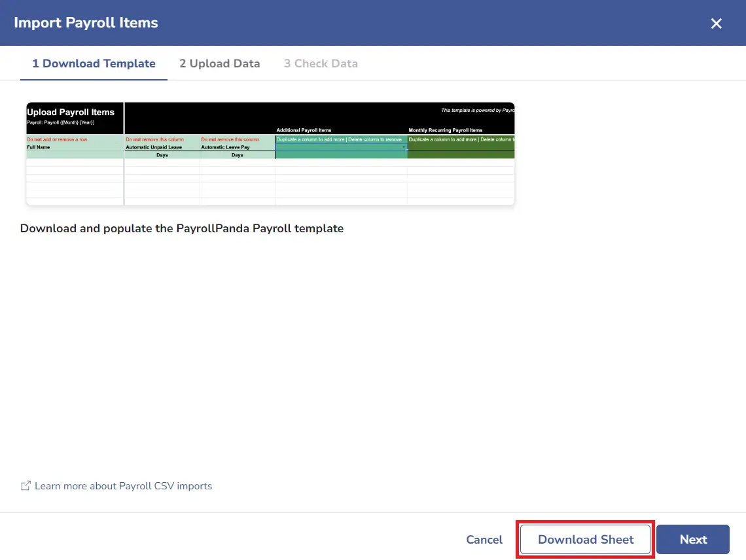Click Monthly Recurring Payroll Items header in preview
This screenshot has height=560, width=746.
point(446,130)
